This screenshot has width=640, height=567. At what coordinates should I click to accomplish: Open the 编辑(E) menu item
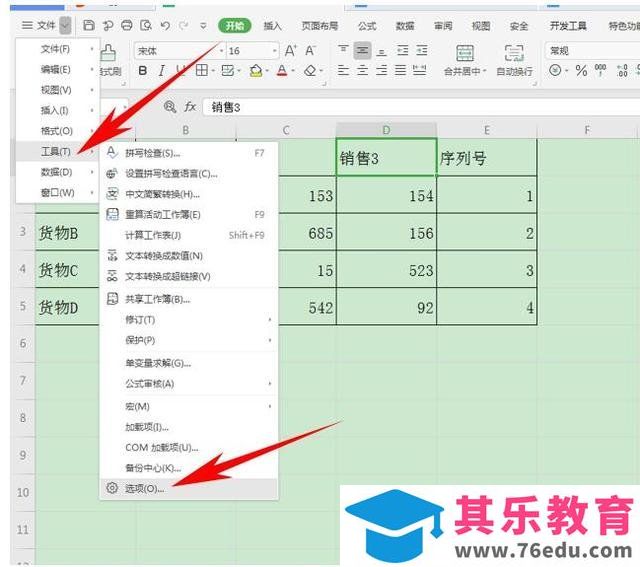click(57, 69)
